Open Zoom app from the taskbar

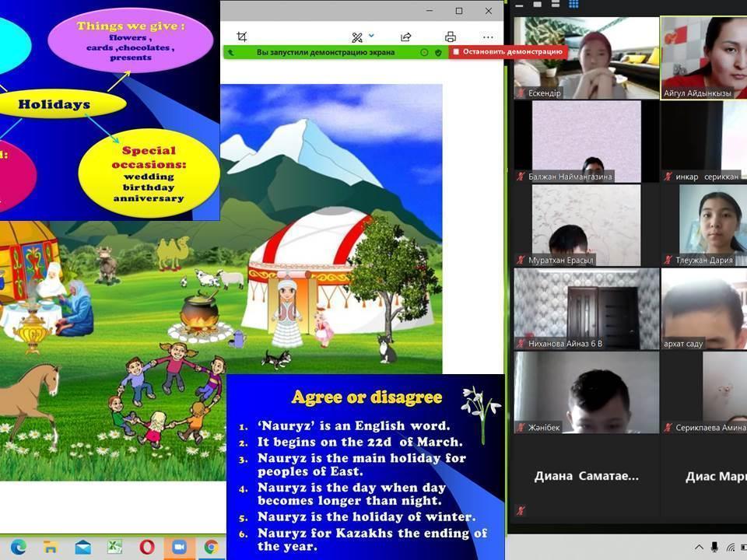179,547
